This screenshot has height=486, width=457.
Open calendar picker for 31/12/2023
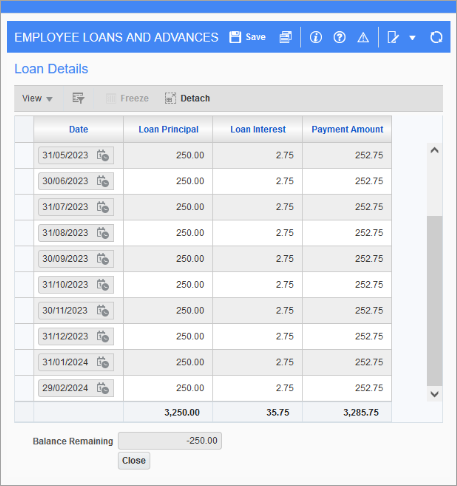click(x=103, y=336)
